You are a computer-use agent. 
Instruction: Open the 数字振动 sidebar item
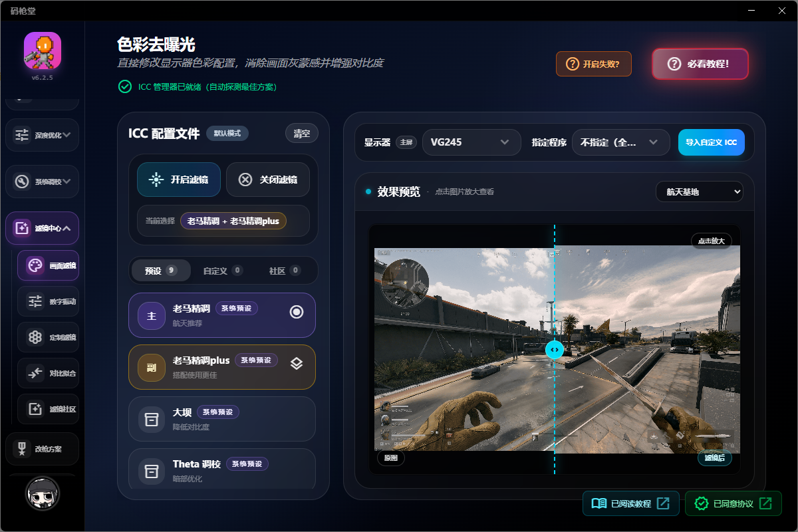tap(49, 301)
